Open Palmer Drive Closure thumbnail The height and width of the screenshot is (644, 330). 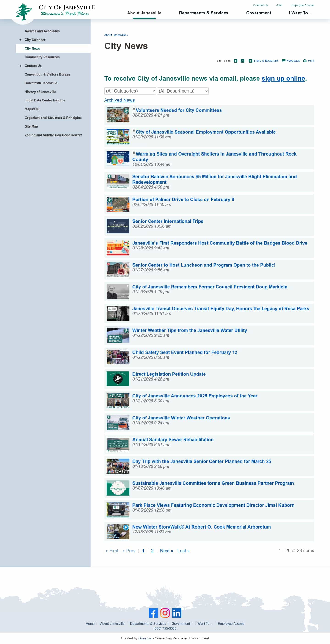(118, 204)
